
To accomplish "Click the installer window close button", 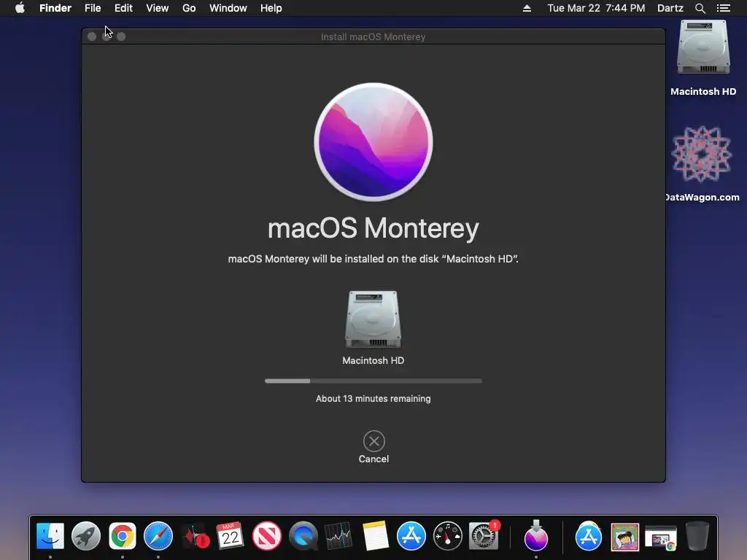I will tap(92, 36).
